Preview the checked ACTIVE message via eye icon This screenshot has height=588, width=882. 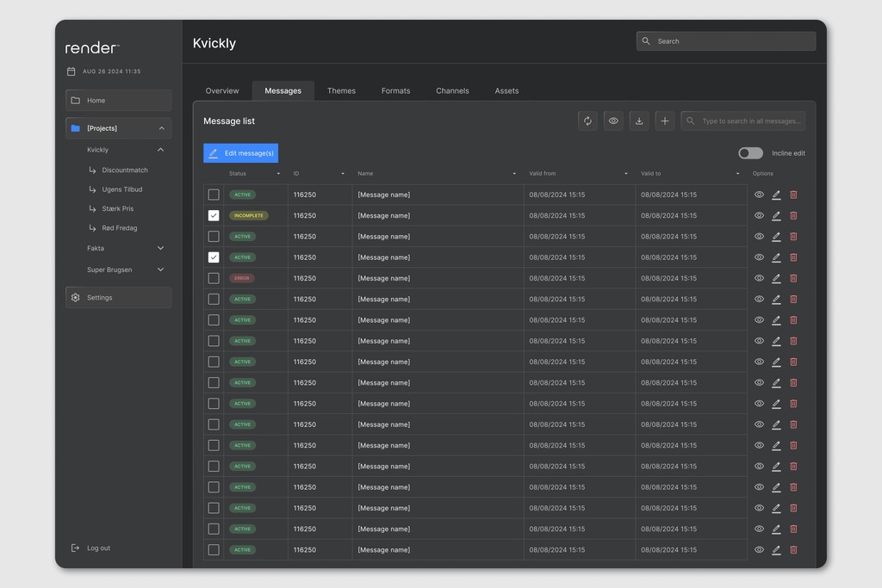point(759,257)
